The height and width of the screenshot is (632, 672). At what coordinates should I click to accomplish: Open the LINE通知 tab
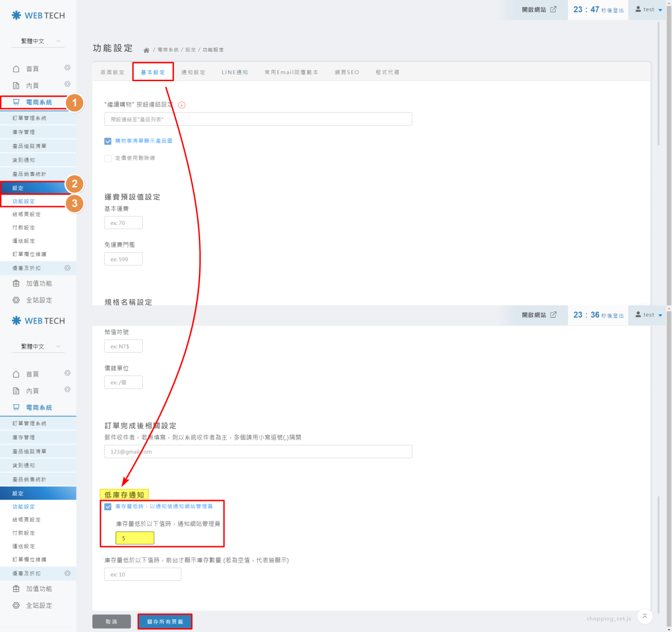[234, 72]
